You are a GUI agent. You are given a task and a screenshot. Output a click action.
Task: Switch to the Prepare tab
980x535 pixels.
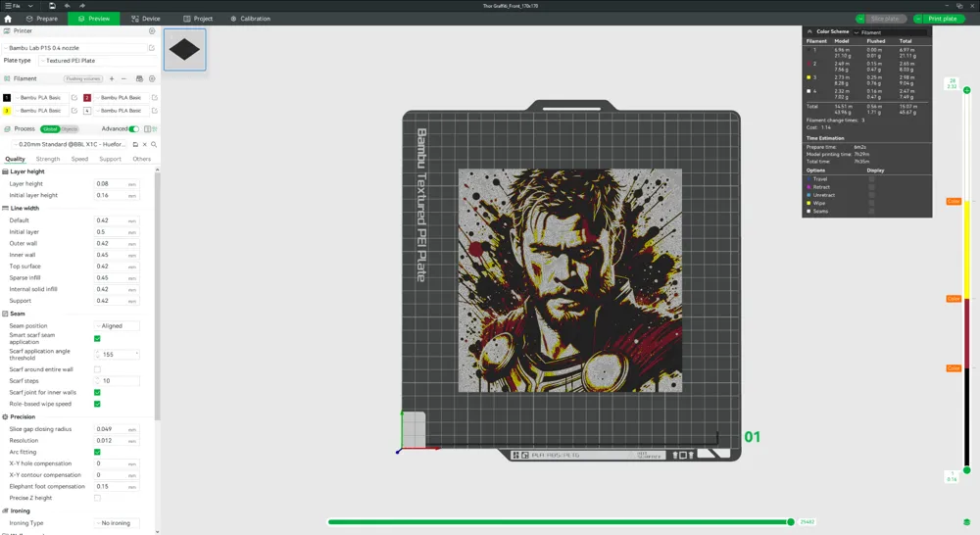point(42,19)
